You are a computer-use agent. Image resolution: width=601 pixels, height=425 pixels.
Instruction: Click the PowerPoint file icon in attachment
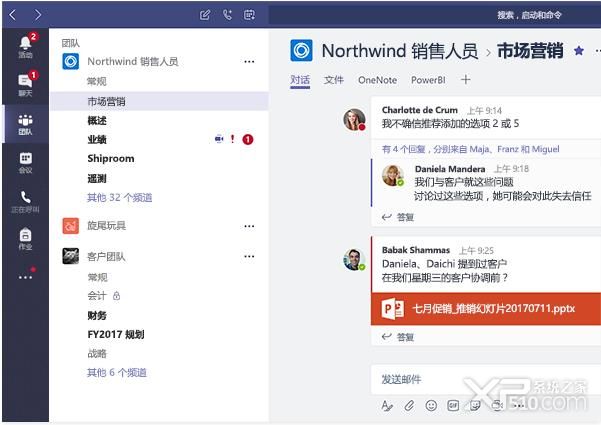392,309
